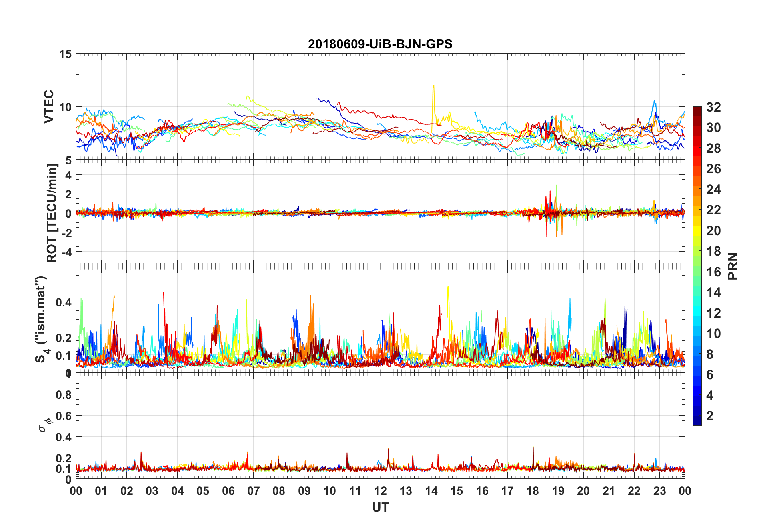Click S4 axis tick label 0.4
Viewport: 761px width, 532px height.
[64, 302]
